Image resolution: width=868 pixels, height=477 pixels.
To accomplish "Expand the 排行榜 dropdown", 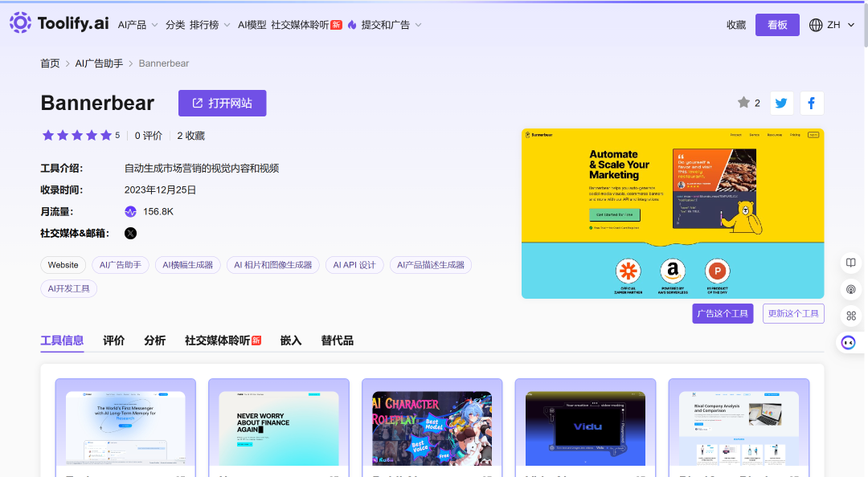I will [x=210, y=25].
